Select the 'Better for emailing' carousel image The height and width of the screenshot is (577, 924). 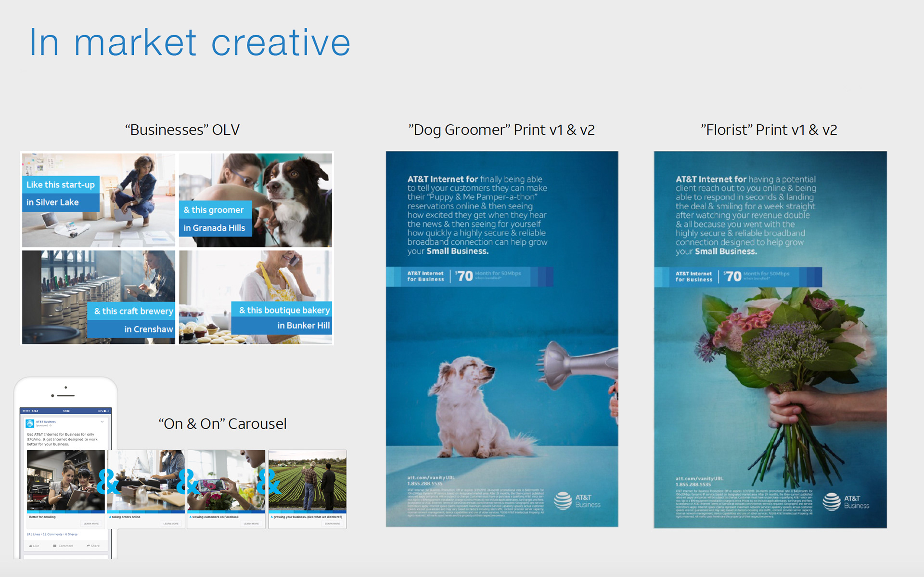66,481
